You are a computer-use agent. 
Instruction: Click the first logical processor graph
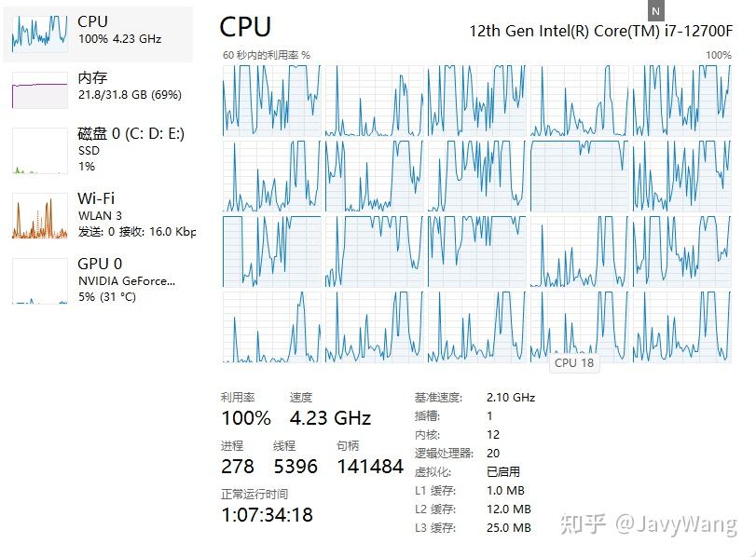[271, 101]
